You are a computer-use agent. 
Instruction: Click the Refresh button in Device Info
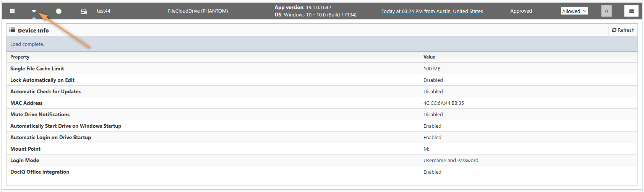[x=623, y=30]
